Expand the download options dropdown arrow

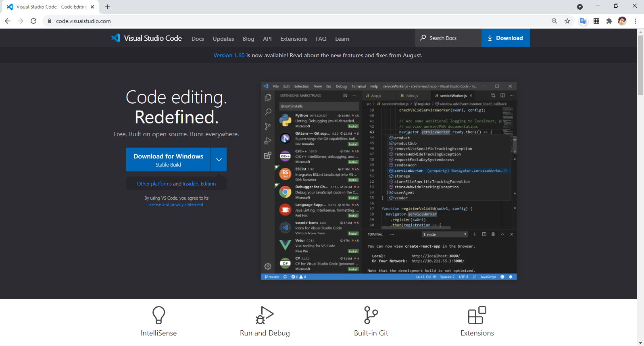click(x=219, y=160)
